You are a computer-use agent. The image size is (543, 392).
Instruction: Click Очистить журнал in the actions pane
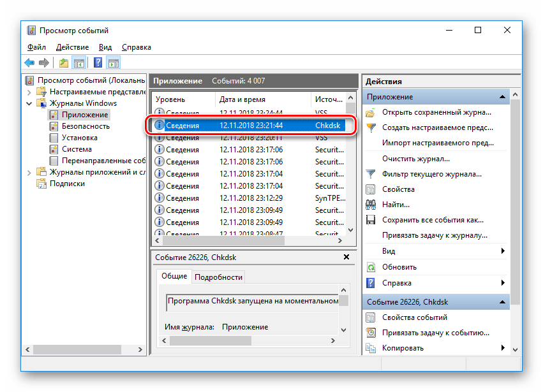pos(415,158)
